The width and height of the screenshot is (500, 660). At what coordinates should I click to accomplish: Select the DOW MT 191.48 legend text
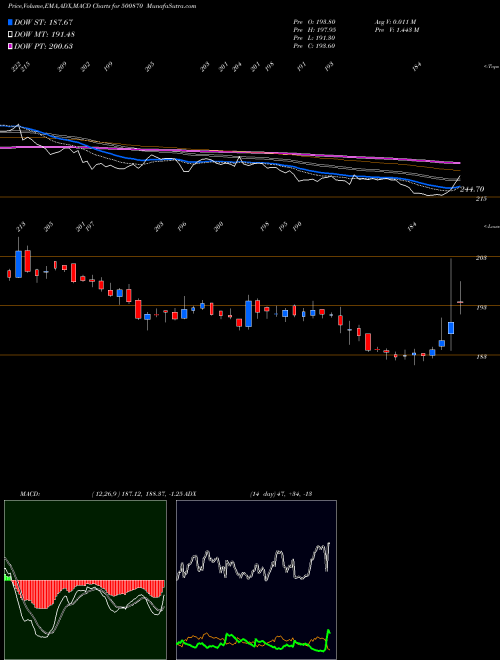pyautogui.click(x=44, y=34)
